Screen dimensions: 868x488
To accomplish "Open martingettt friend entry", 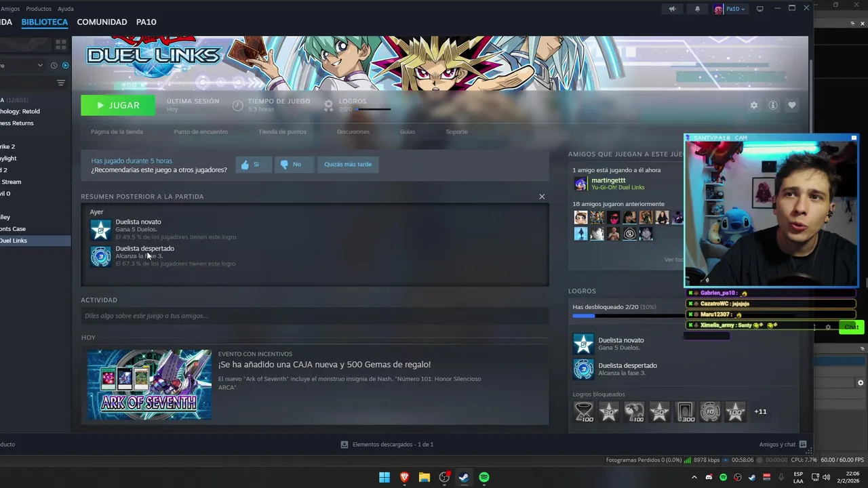I will [x=609, y=184].
